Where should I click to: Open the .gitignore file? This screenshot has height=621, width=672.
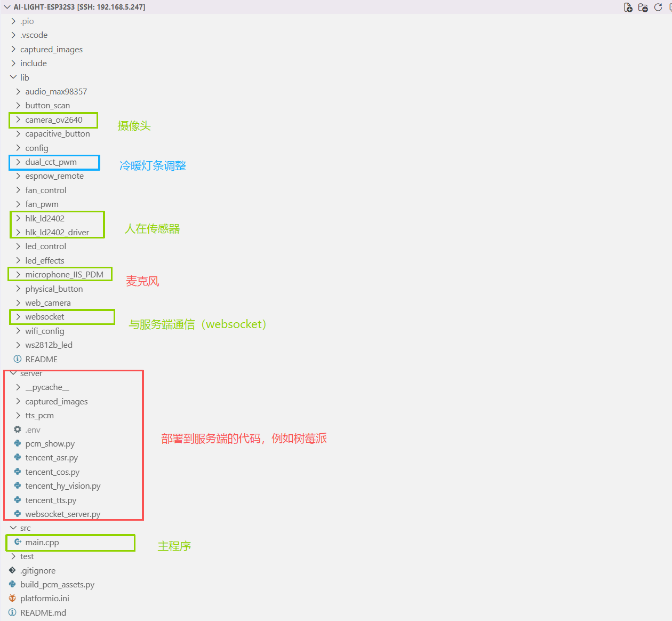pyautogui.click(x=38, y=570)
